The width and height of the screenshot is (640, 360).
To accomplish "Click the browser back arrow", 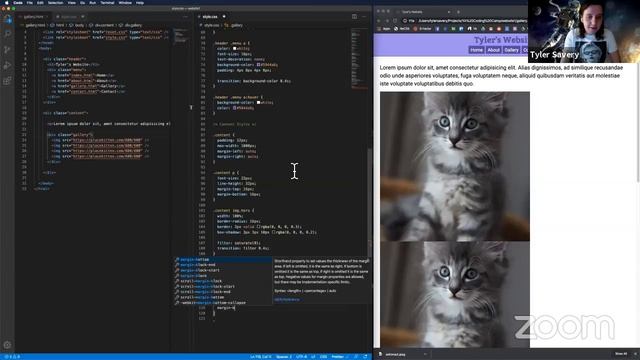I will coord(379,20).
